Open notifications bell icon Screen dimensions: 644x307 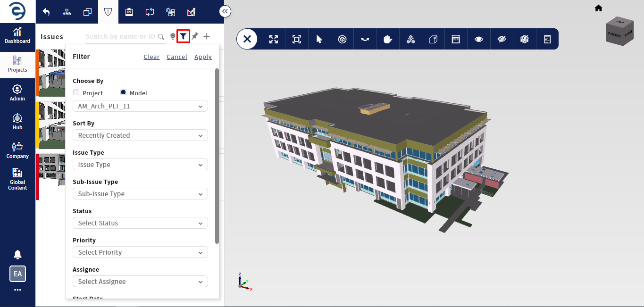click(17, 255)
